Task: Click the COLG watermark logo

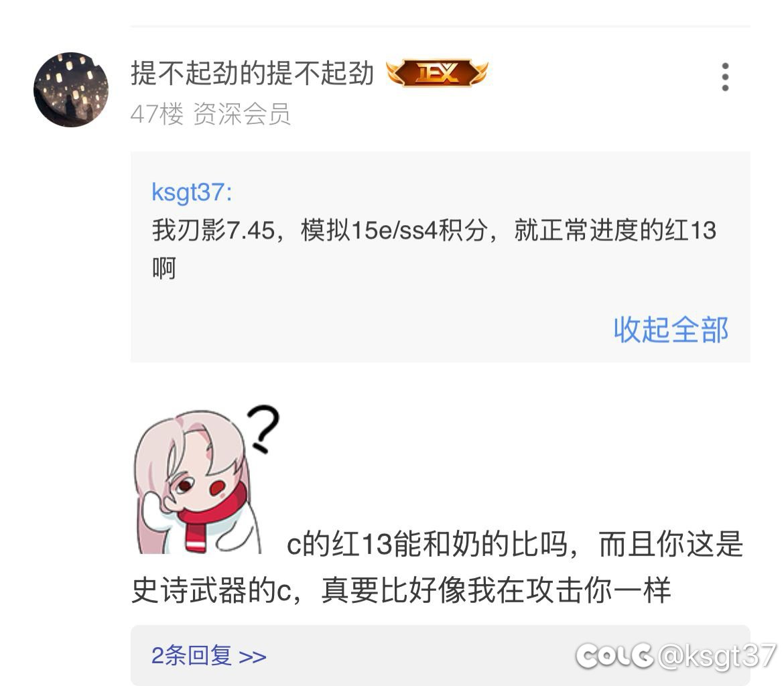Action: [614, 655]
